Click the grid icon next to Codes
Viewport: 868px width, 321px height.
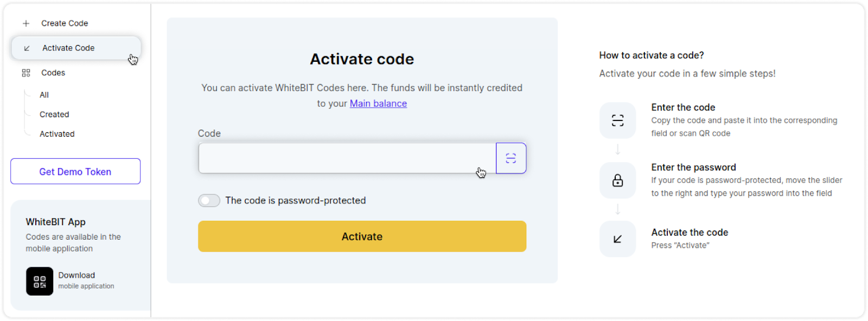[x=26, y=73]
